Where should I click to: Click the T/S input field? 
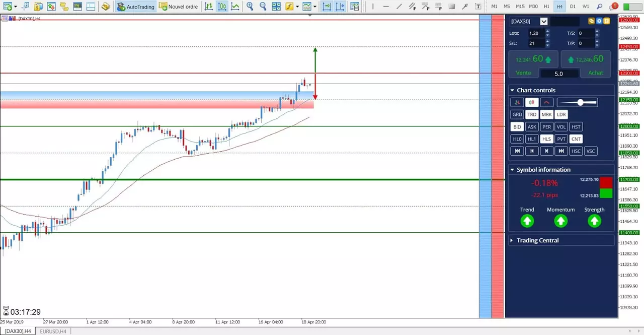(x=585, y=33)
